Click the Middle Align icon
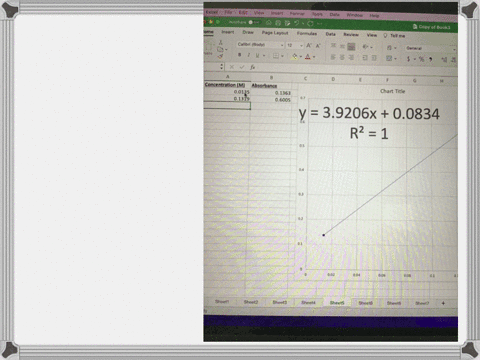480x360 pixels. 342,46
